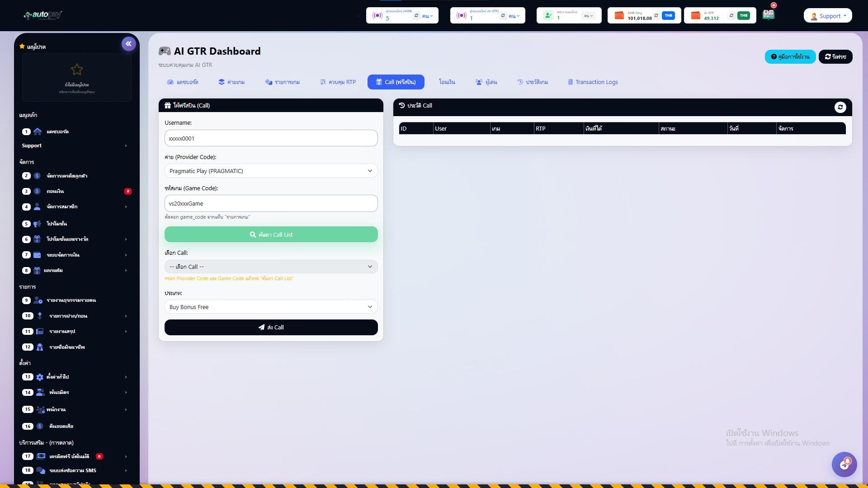Collapse the sidebar with the double-chevron button
This screenshot has width=868, height=488.
click(128, 44)
